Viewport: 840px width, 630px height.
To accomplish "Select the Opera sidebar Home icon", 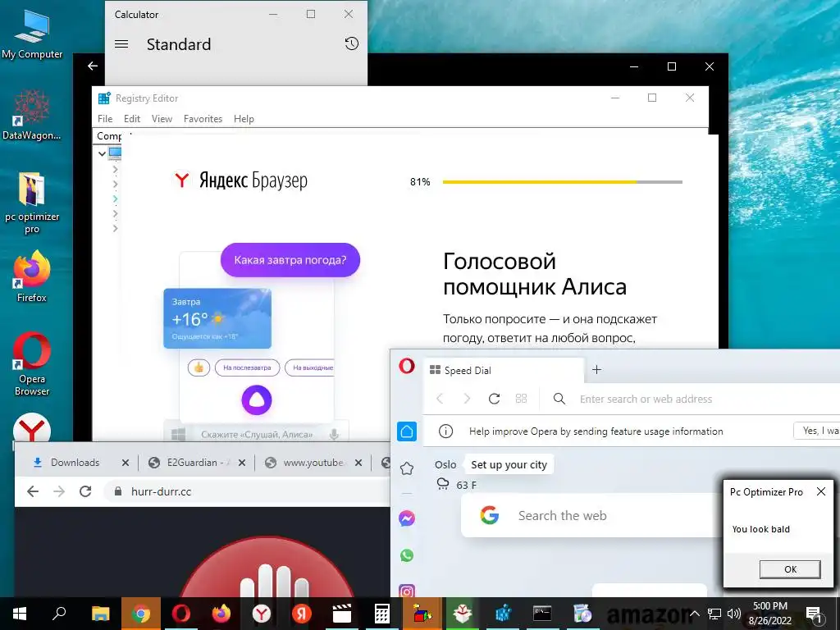I will pos(407,431).
